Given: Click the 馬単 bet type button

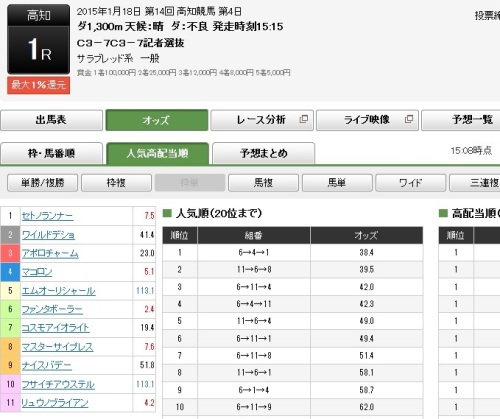Looking at the screenshot, I should (337, 183).
